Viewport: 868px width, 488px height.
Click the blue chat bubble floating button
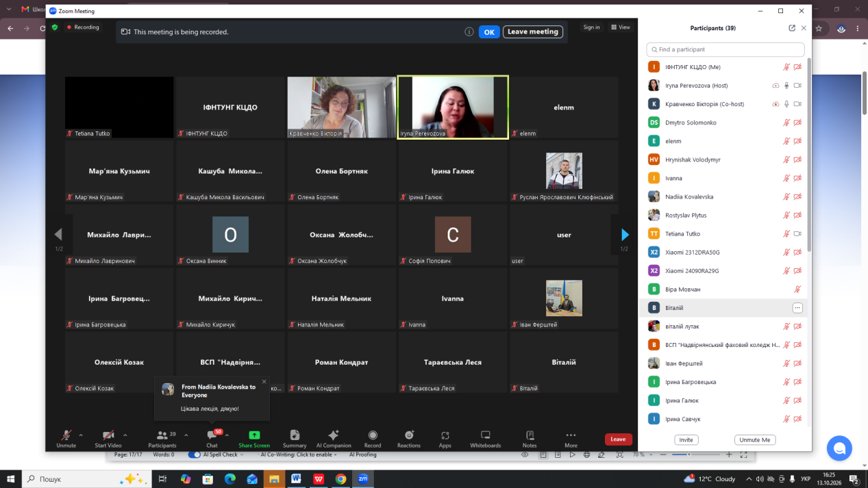[839, 448]
